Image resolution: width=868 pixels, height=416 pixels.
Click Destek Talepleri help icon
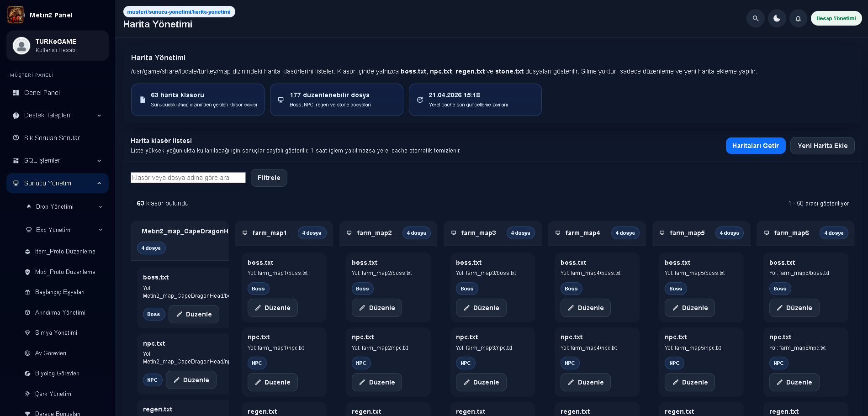click(x=16, y=116)
